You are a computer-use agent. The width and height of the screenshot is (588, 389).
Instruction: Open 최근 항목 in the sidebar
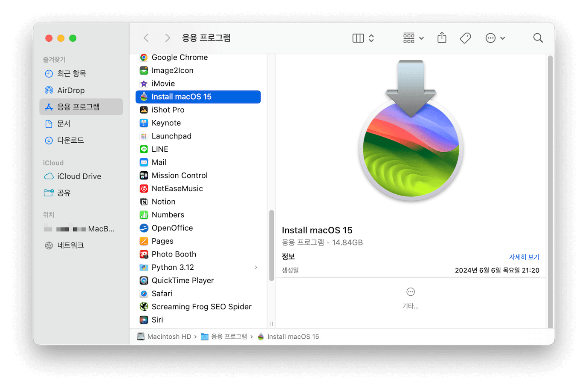81,73
